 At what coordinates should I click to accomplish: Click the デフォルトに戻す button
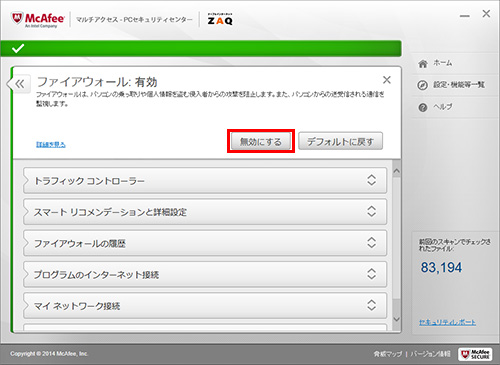click(x=340, y=141)
